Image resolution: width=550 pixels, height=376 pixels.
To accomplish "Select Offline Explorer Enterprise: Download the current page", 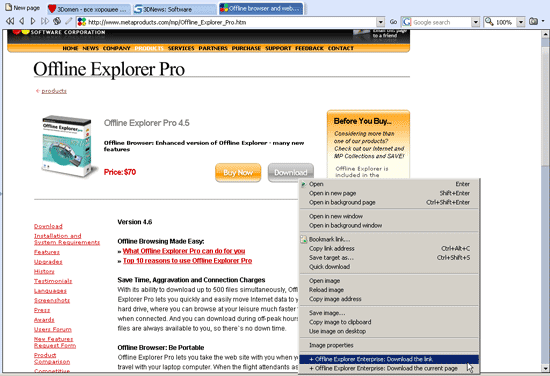I will tap(389, 368).
